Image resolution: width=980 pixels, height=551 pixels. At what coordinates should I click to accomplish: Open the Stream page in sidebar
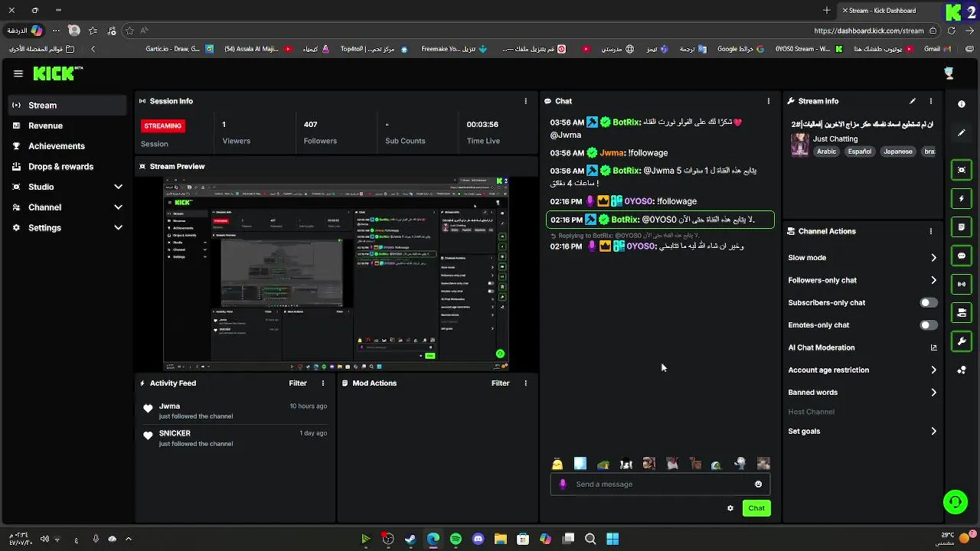point(67,105)
